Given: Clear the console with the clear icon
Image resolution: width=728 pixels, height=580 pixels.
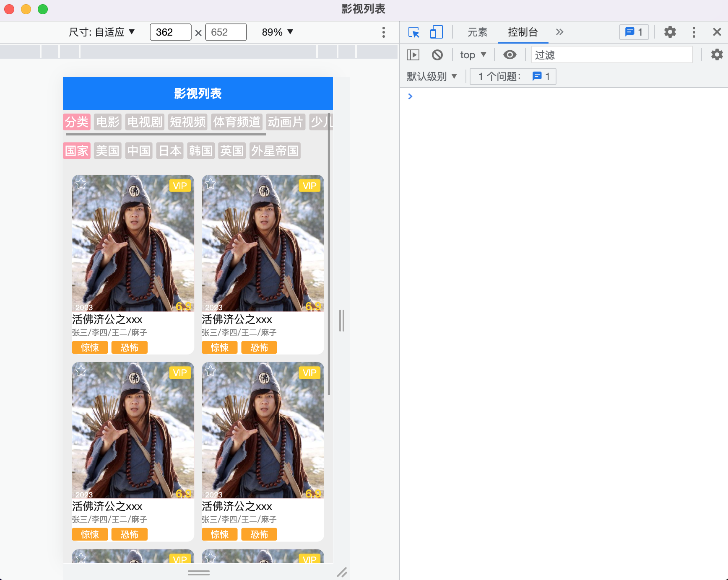Looking at the screenshot, I should tap(437, 55).
